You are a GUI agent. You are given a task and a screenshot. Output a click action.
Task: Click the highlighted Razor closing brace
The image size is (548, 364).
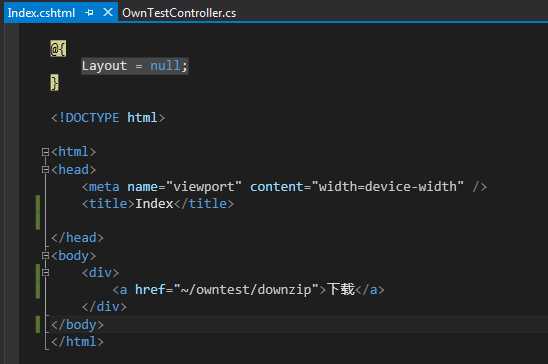[55, 83]
